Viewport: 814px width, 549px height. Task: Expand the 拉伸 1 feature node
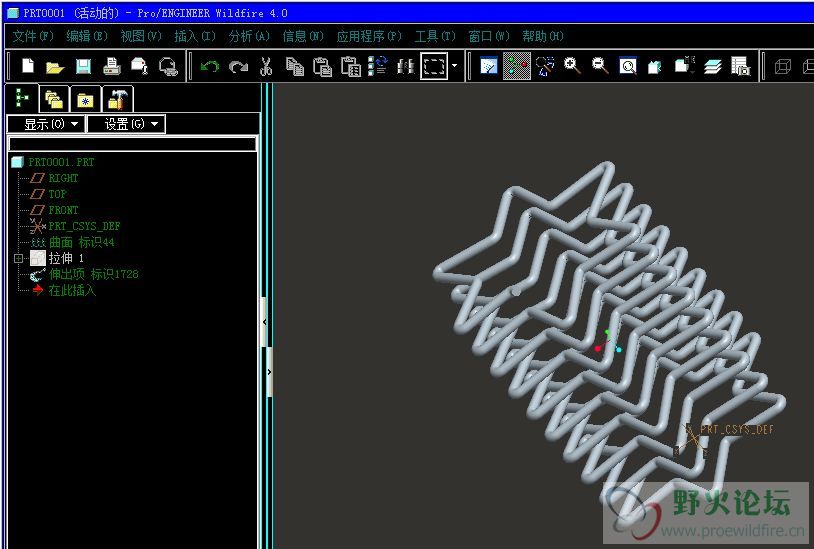point(18,258)
